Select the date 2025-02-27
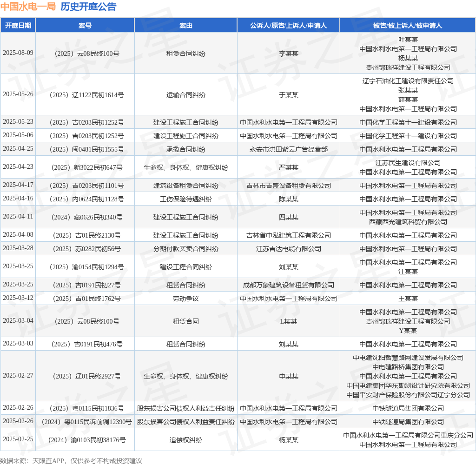This screenshot has height=465, width=476. tap(18, 375)
